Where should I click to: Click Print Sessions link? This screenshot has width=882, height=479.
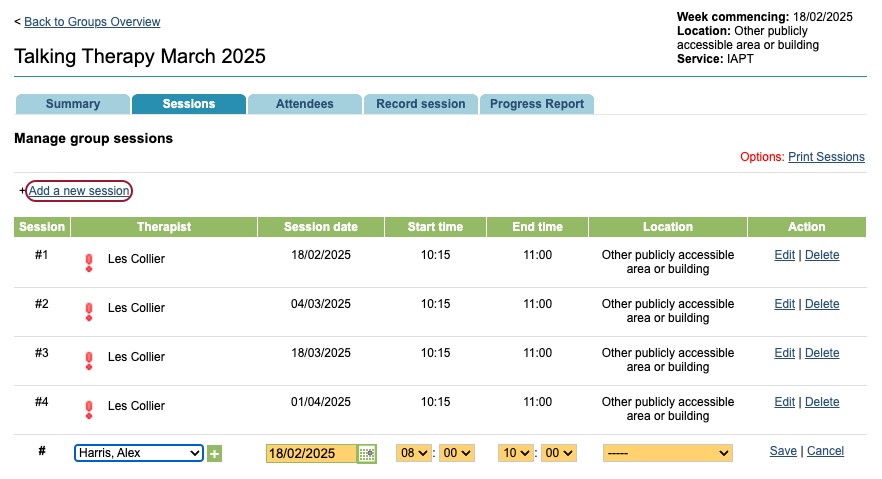tap(826, 157)
